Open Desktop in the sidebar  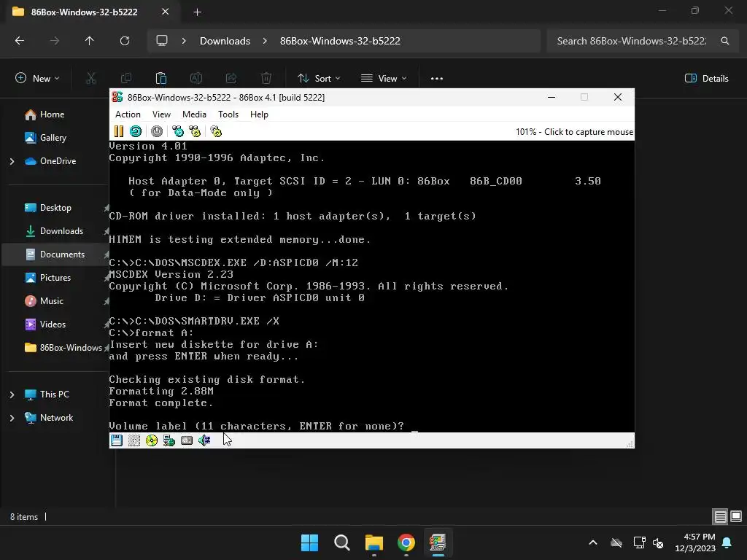(55, 208)
